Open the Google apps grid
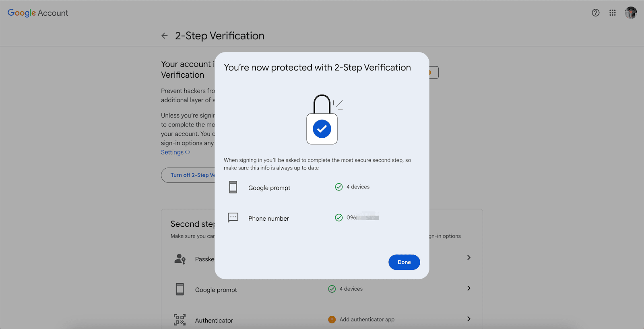This screenshot has width=644, height=329. point(612,13)
